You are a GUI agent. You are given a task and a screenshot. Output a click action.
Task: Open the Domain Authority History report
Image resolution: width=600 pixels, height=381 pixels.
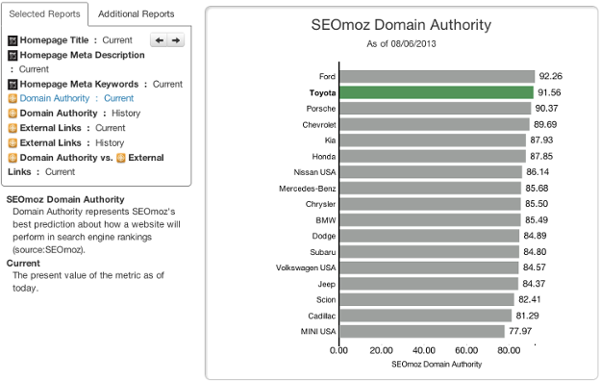click(80, 113)
